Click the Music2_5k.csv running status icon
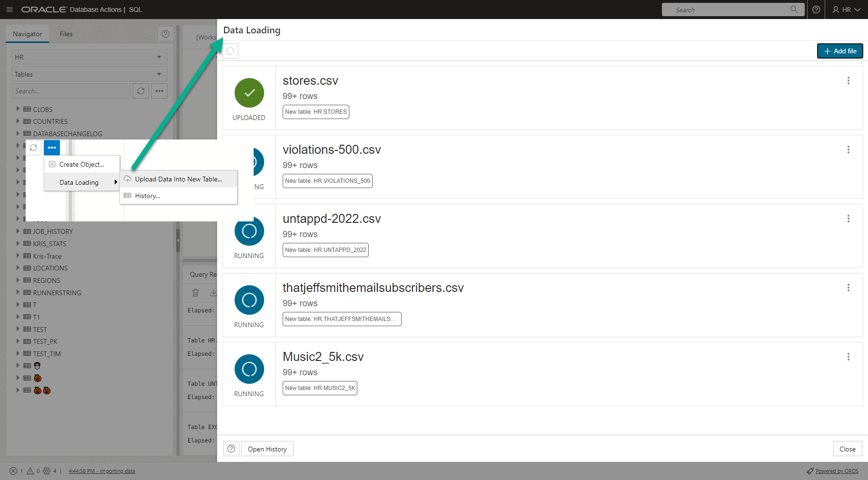This screenshot has width=868, height=480. (x=249, y=369)
